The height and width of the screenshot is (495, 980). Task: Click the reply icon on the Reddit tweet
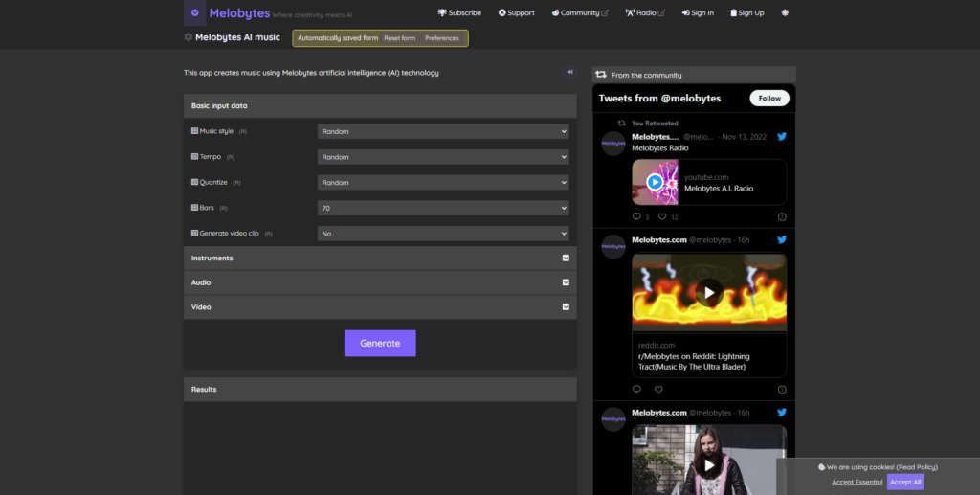point(637,390)
